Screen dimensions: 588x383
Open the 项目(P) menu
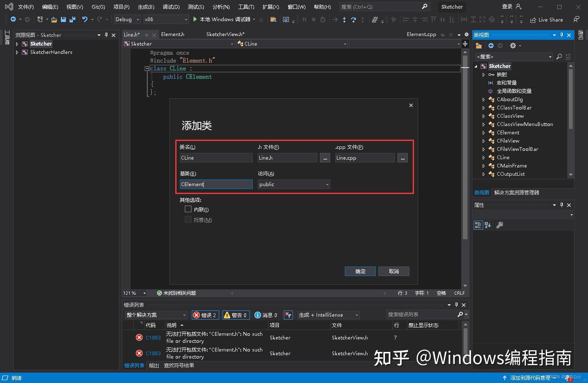[x=121, y=6]
